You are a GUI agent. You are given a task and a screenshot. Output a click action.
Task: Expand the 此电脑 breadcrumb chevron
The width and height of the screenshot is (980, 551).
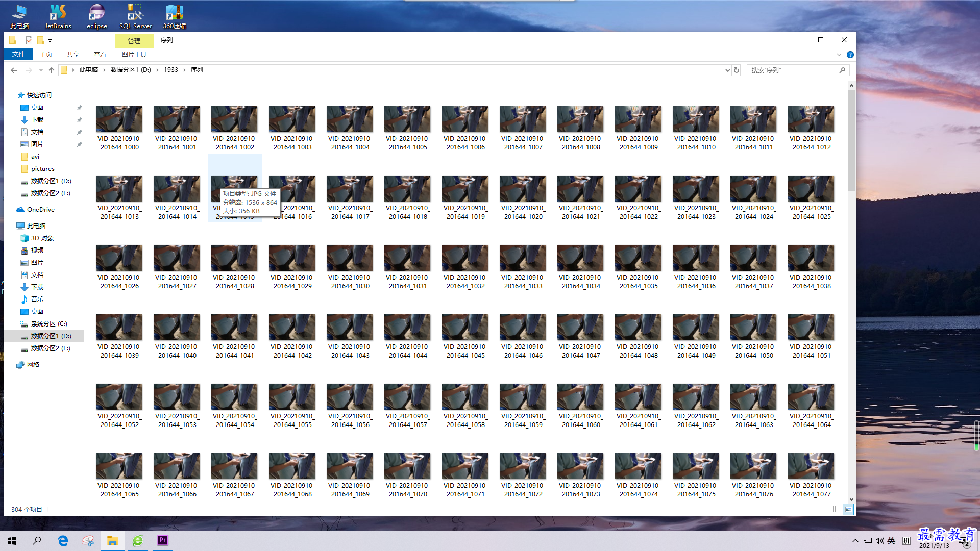coord(104,70)
